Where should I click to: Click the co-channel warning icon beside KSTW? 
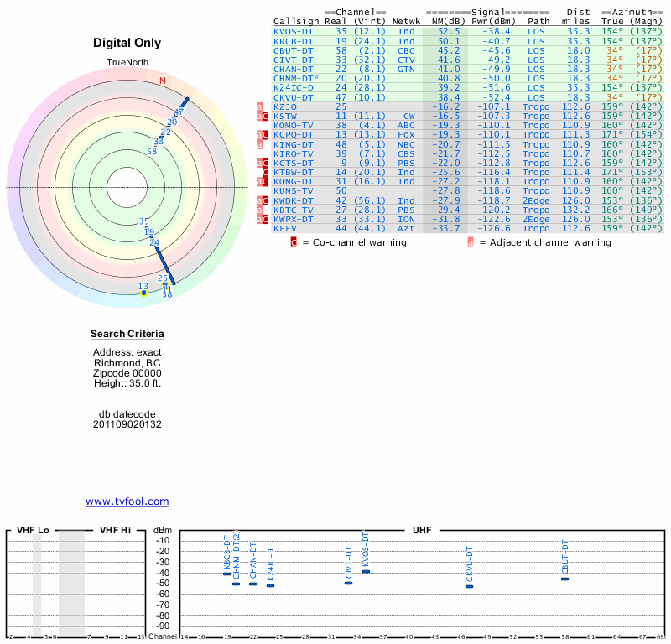[266, 117]
